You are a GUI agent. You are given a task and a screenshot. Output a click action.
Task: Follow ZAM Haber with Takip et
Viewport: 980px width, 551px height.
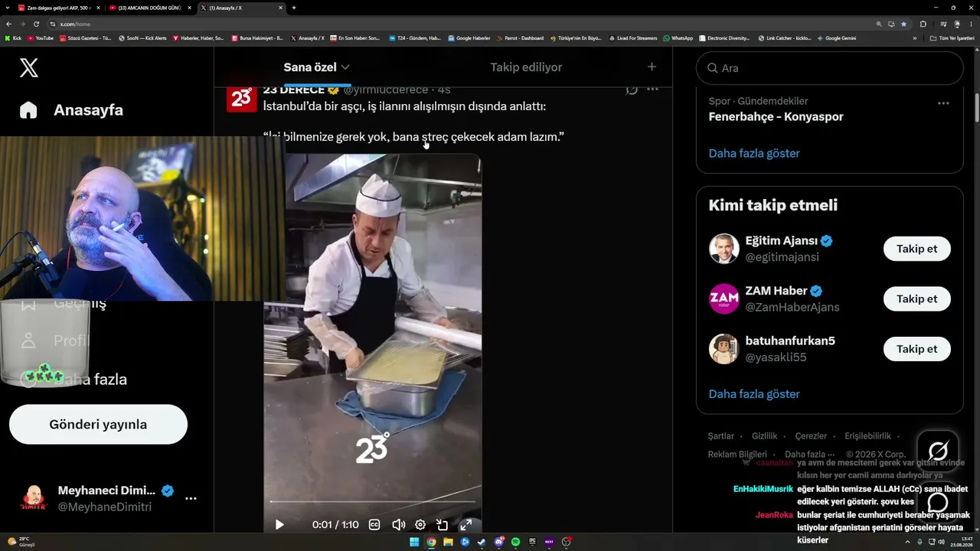point(916,298)
